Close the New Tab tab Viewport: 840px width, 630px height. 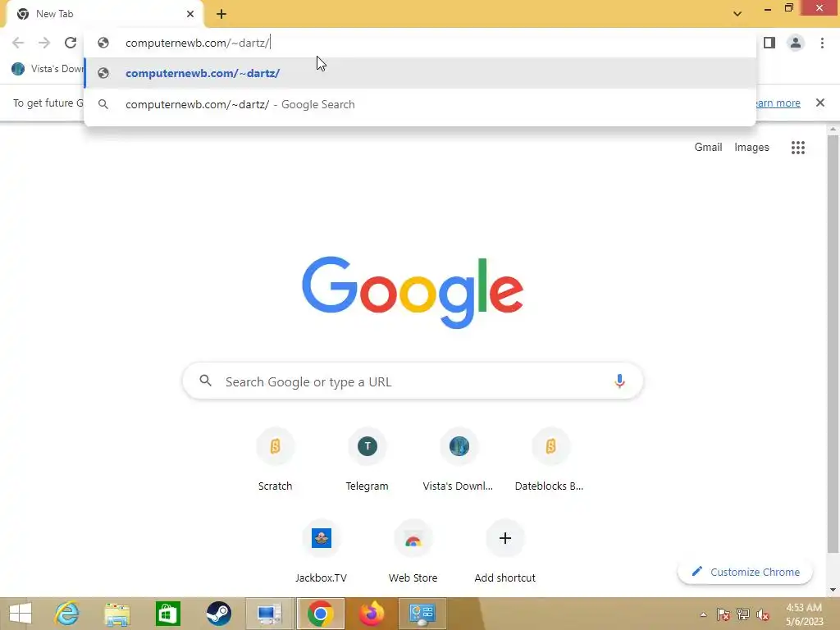190,14
